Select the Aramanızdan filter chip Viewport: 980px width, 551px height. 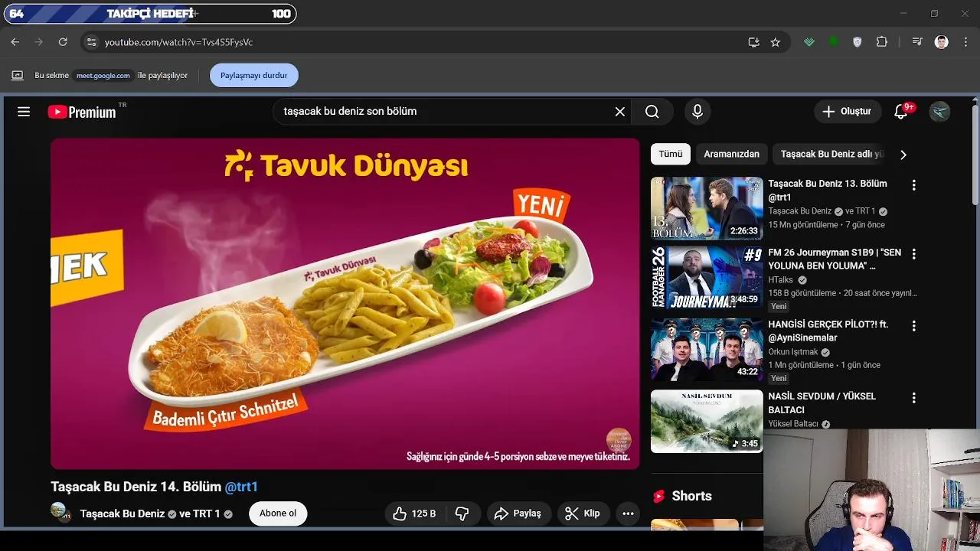pyautogui.click(x=732, y=154)
